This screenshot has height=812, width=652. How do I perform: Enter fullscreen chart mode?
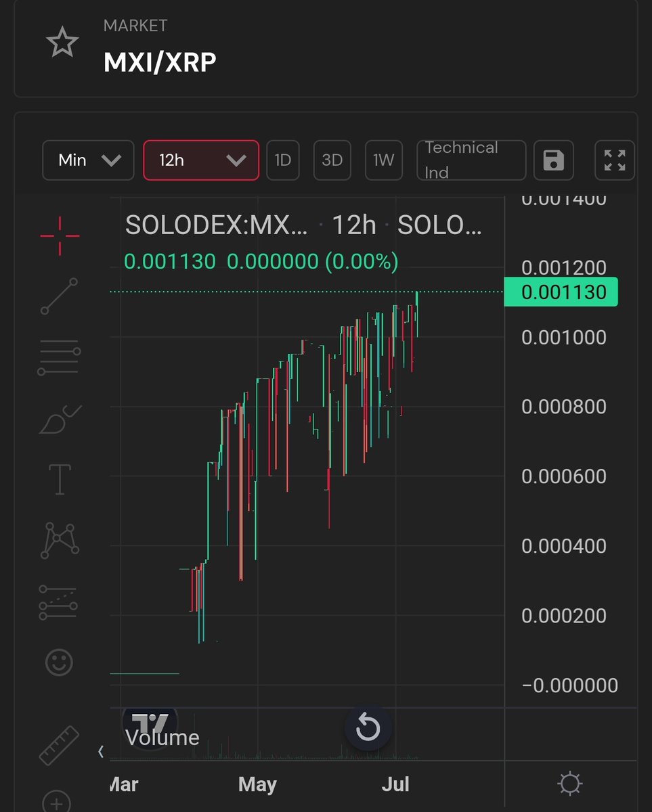coord(614,160)
